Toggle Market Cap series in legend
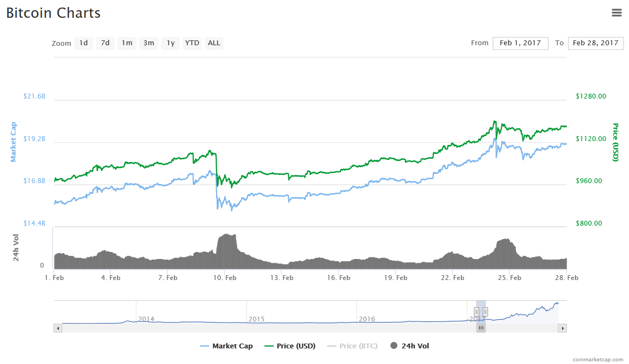Image resolution: width=629 pixels, height=364 pixels. (226, 346)
